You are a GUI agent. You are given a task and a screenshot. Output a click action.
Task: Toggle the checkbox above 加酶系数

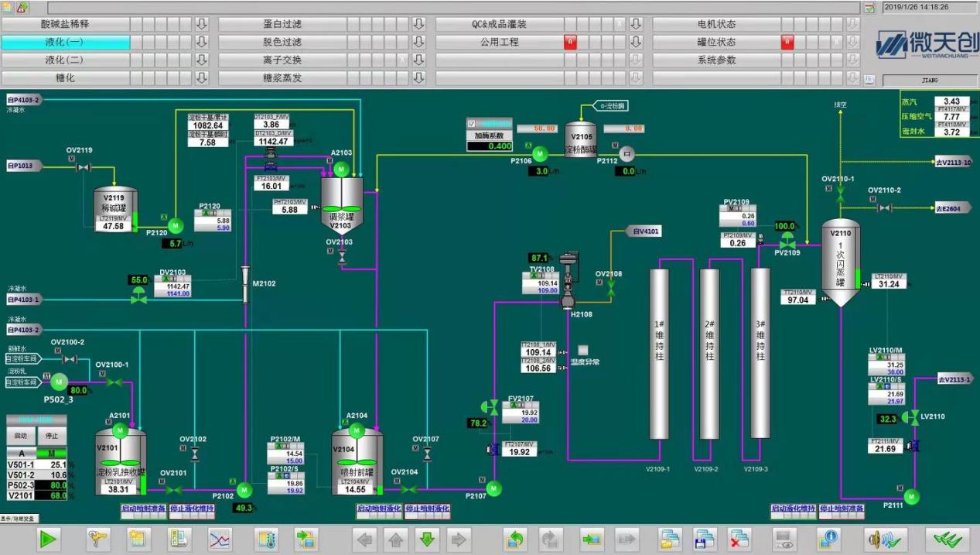473,124
